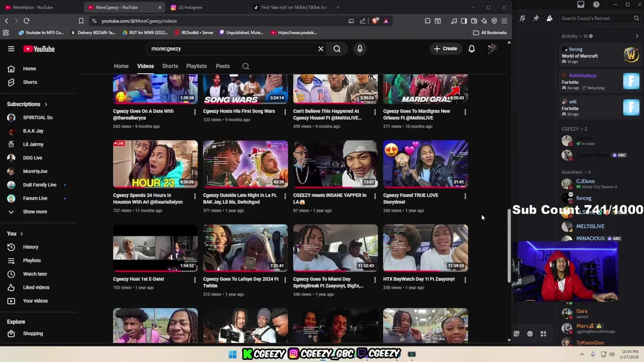Click the YouTube logo

click(x=39, y=49)
